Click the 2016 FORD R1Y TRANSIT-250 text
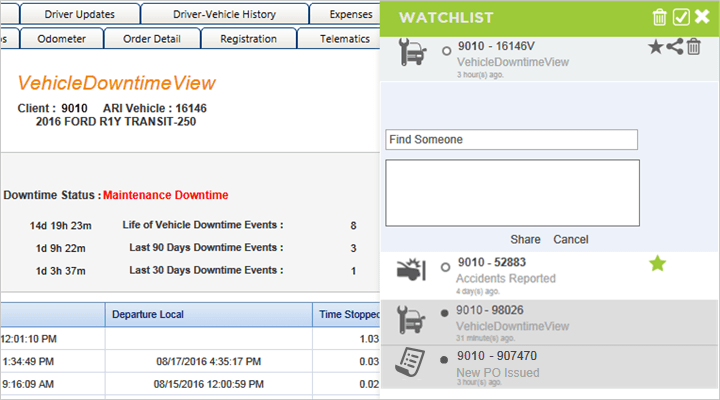The height and width of the screenshot is (400, 720). pos(116,122)
